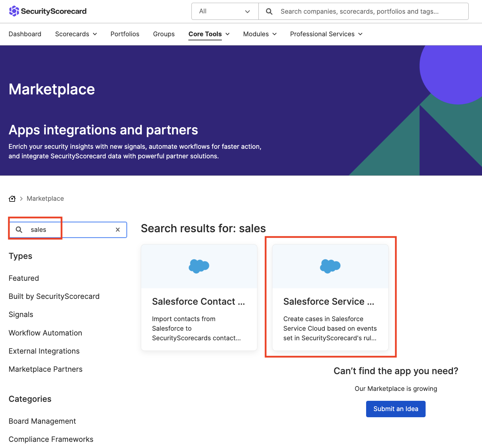This screenshot has width=482, height=448.
Task: Open the Groups tab
Action: [164, 34]
